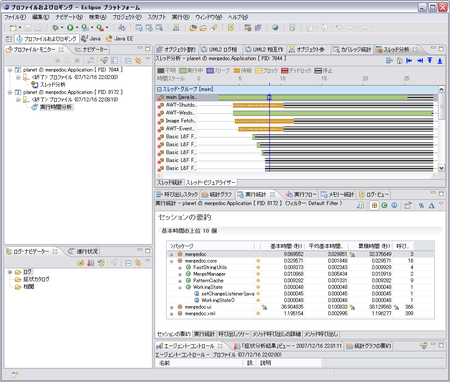This screenshot has height=382, width=450.
Task: Click the search flashlight icon in main toolbar
Action: [213, 28]
